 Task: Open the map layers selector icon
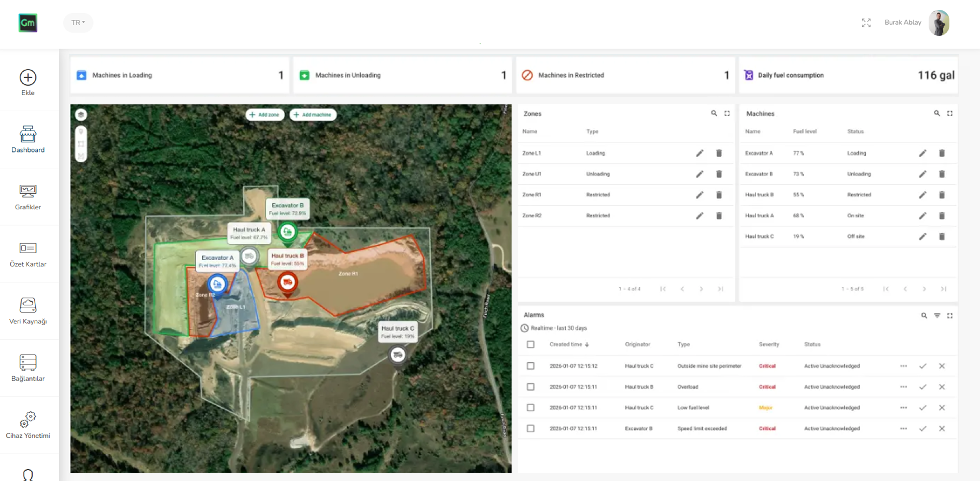(81, 115)
